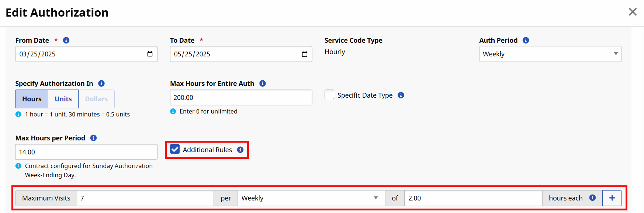Screen dimensions: 644x213
Task: Open the To Date calendar picker
Action: click(x=305, y=54)
